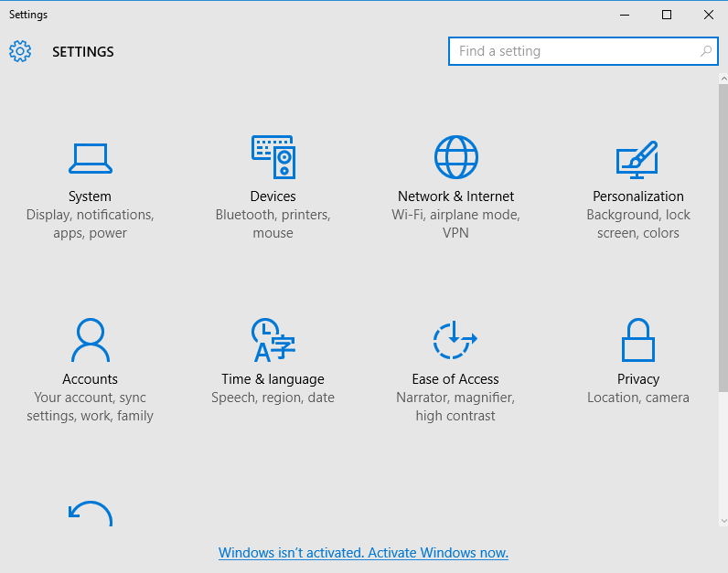This screenshot has width=728, height=573.
Task: Open the Personalization paintbrush icon
Action: coord(637,160)
